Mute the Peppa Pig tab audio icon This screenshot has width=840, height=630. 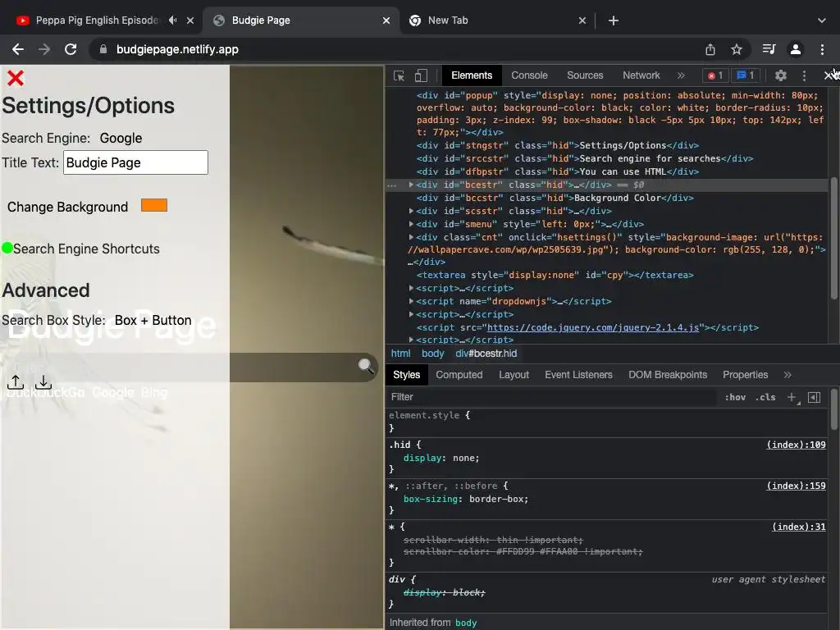[x=172, y=21]
